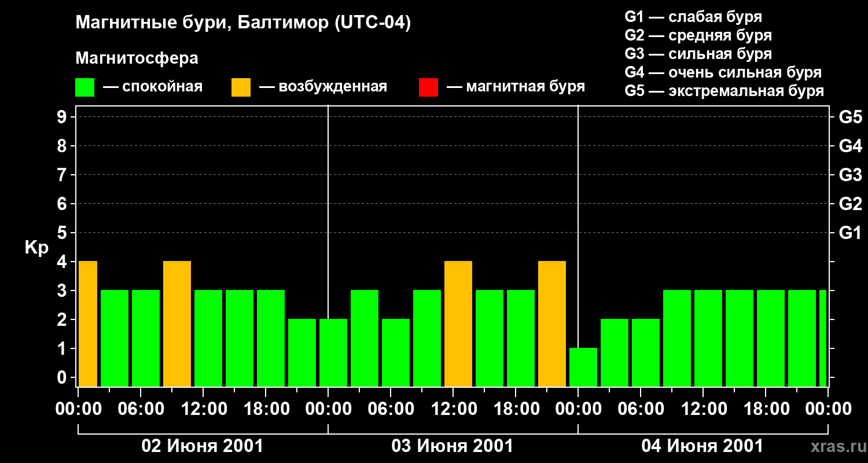Click the orange Kp 4 bar near 09:00 on 02 Июня

(177, 324)
